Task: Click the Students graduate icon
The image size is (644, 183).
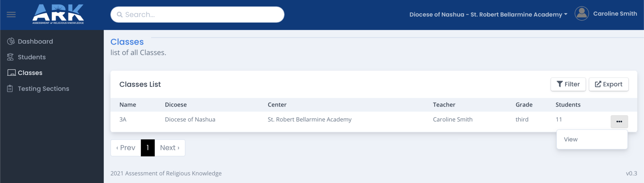Action: pyautogui.click(x=10, y=57)
